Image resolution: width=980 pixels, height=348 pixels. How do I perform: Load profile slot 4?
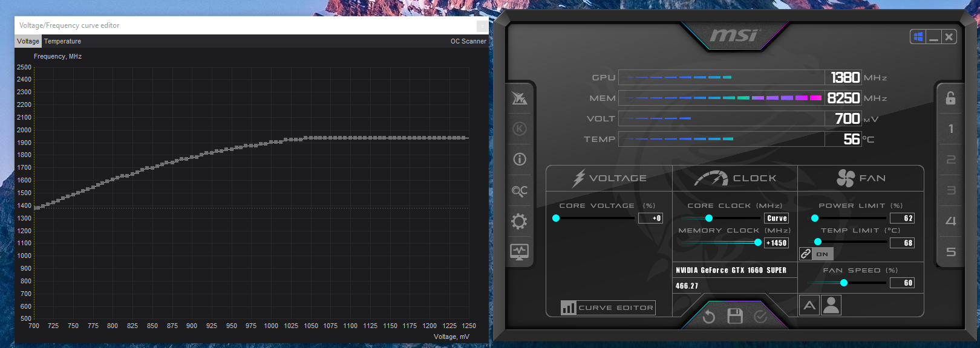tap(950, 221)
